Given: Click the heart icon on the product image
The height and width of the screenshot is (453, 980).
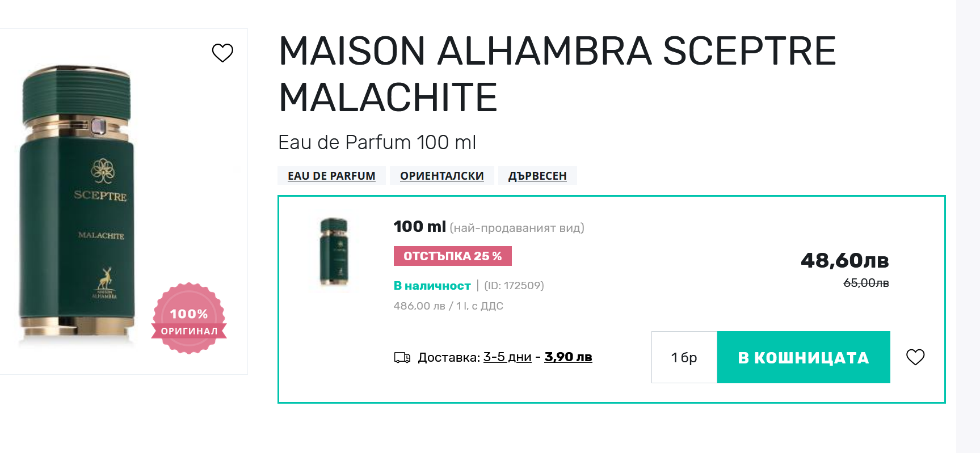Looking at the screenshot, I should click(x=222, y=53).
